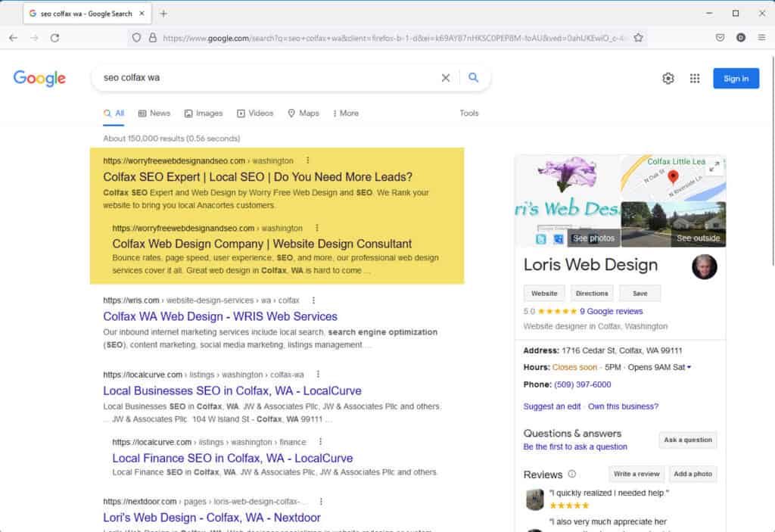Click the browser forward arrow
This screenshot has width=775, height=532.
tap(34, 38)
